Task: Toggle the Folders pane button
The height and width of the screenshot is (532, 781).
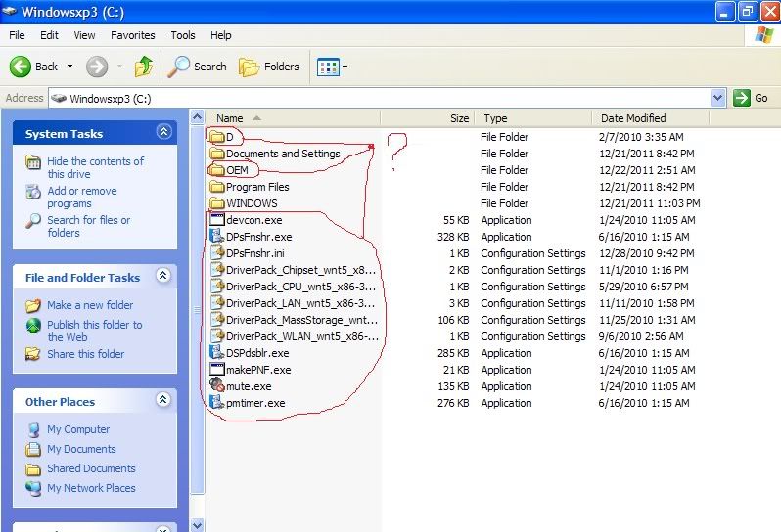Action: point(269,66)
